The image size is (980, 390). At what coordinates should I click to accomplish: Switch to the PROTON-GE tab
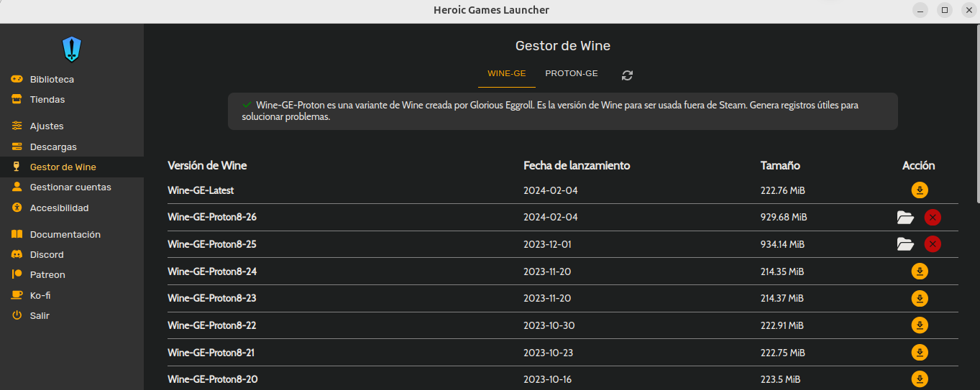572,74
